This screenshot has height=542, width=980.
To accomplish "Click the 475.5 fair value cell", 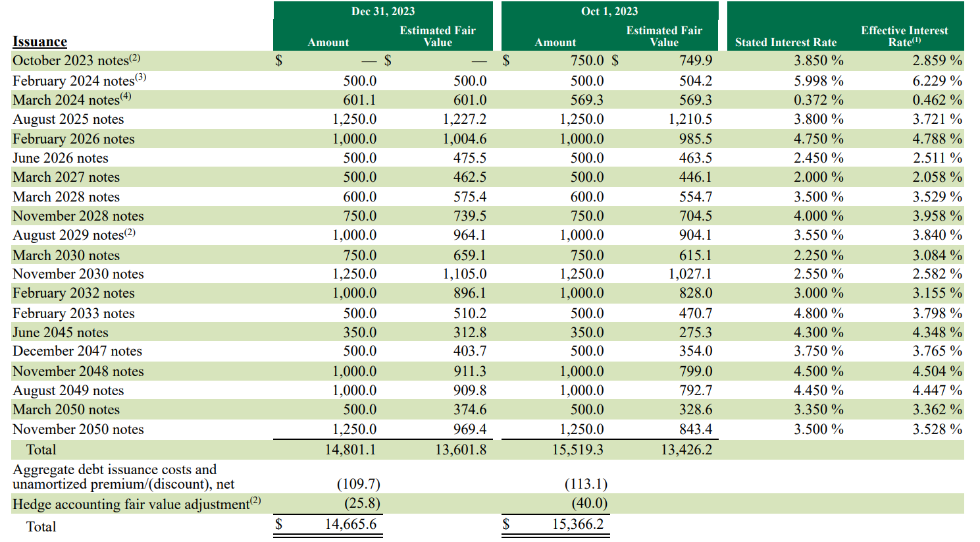I will (x=470, y=158).
